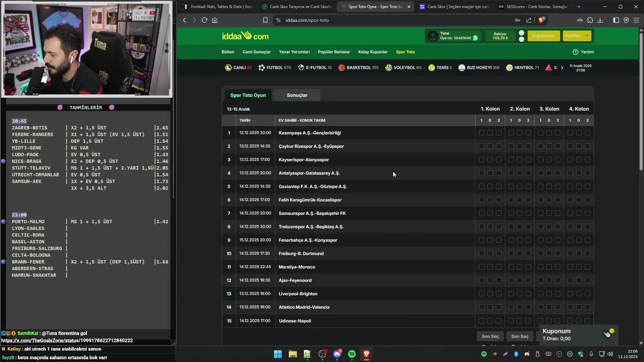Select the Spor Toto Oyun tab
644x362 pixels.
coord(248,95)
